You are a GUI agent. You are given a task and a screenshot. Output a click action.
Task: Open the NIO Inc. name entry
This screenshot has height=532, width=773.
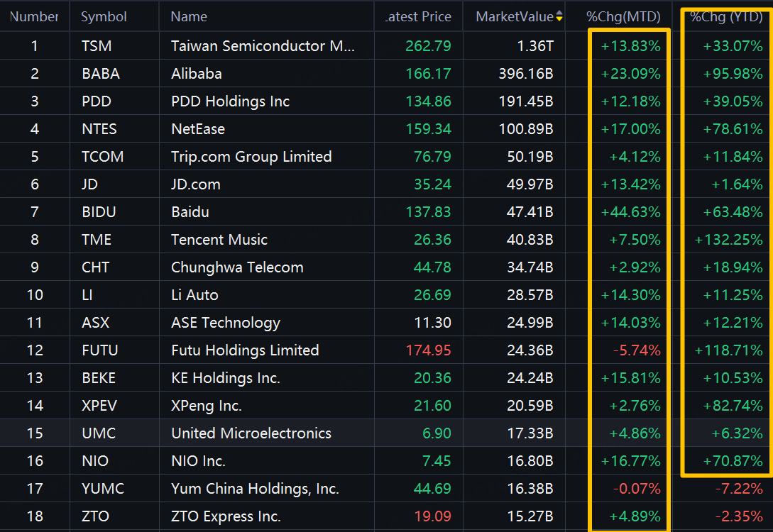pos(198,460)
